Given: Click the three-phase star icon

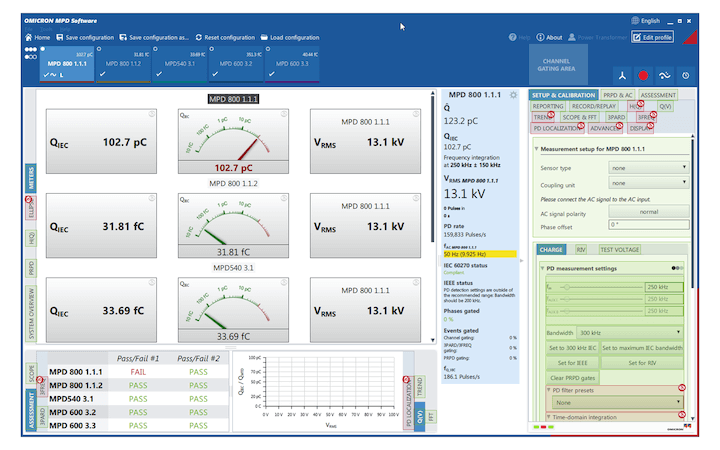Looking at the screenshot, I should tap(621, 75).
